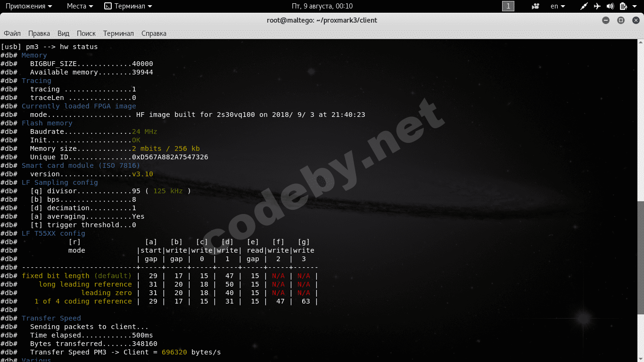Click the "[t] trigger threshold" line

(x=83, y=225)
